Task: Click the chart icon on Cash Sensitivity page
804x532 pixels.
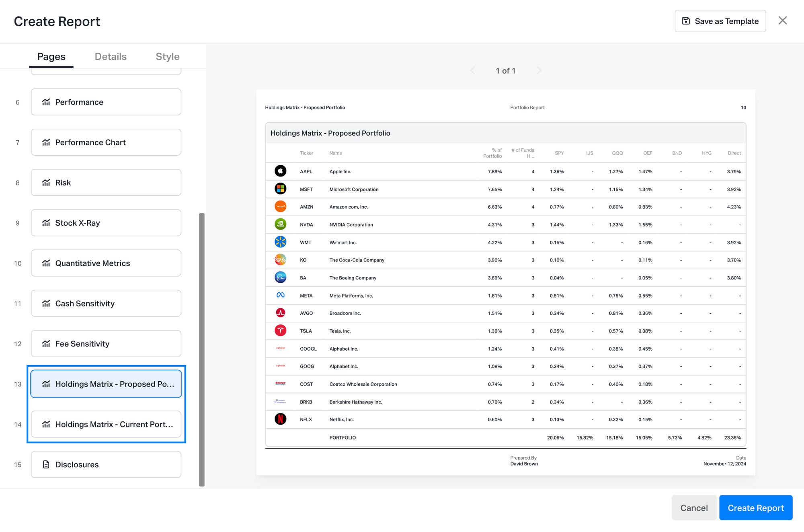Action: pyautogui.click(x=46, y=303)
